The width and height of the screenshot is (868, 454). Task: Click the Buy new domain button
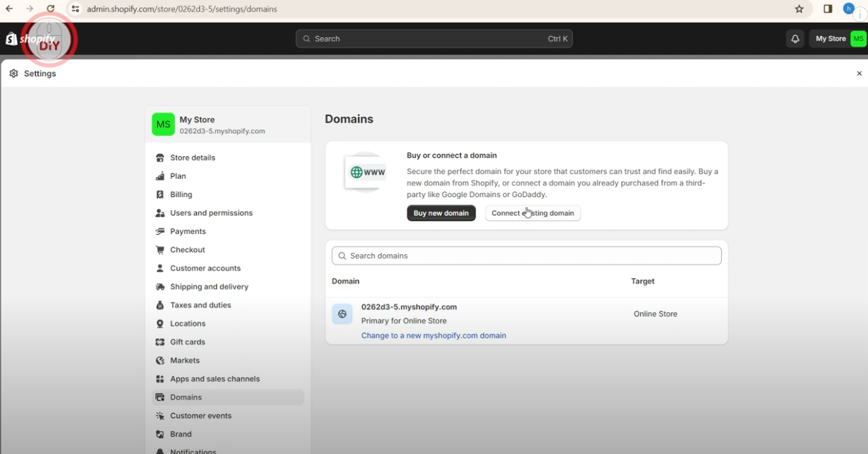(441, 213)
